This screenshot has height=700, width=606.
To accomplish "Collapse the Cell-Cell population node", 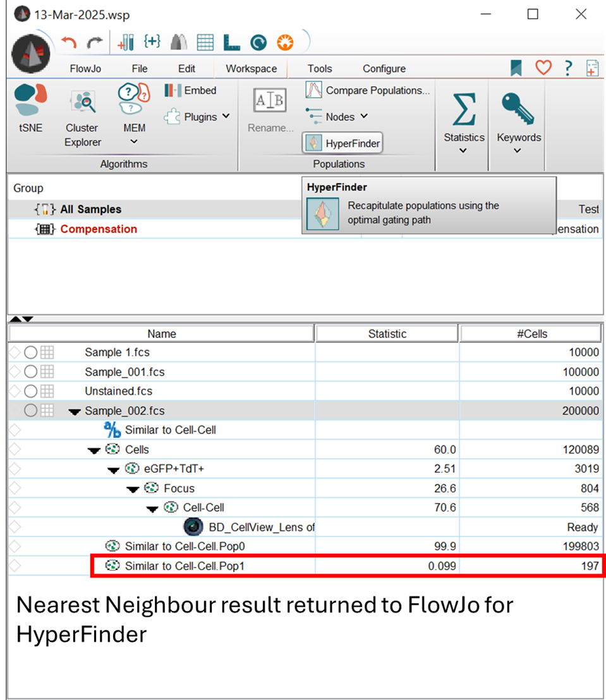I will (x=152, y=509).
